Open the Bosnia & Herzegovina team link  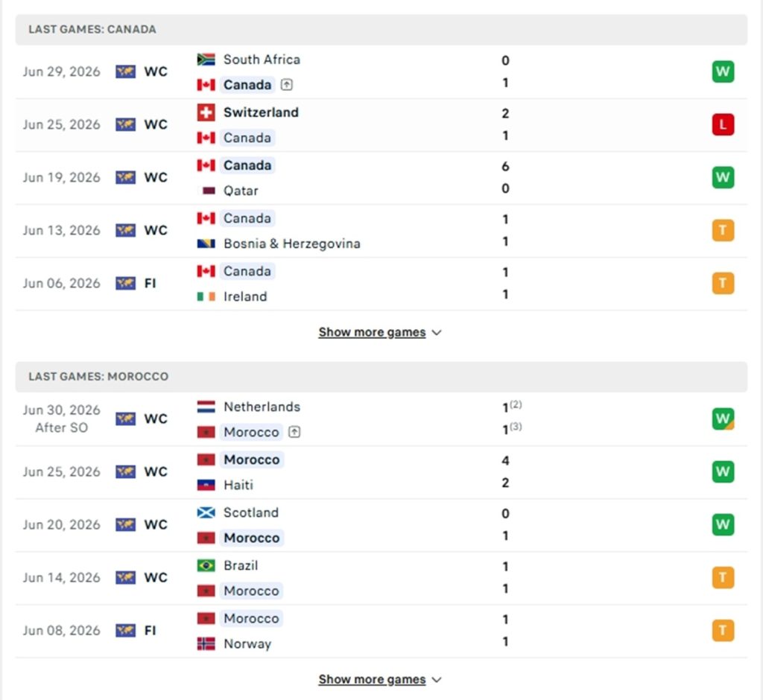pyautogui.click(x=292, y=244)
